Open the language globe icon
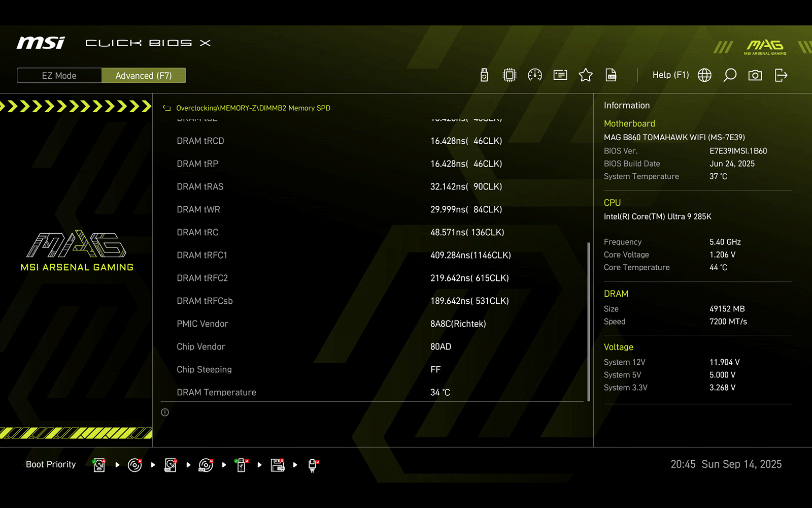Screen dimensions: 812x508 (704, 75)
